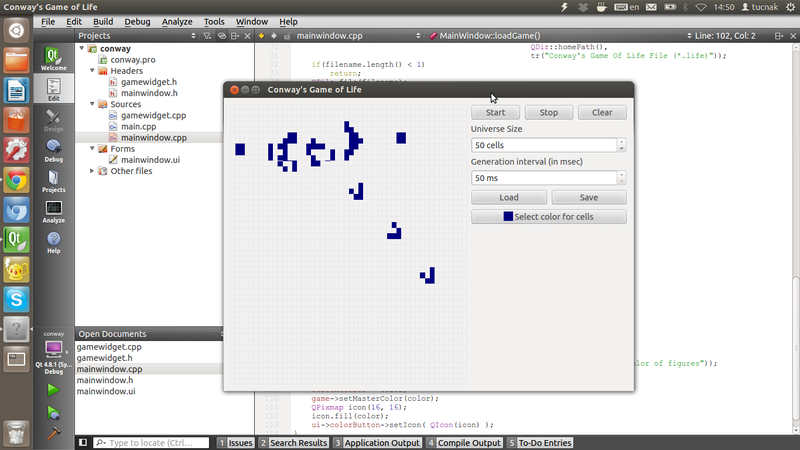Open the Tools menu
800x450 pixels.
point(214,21)
